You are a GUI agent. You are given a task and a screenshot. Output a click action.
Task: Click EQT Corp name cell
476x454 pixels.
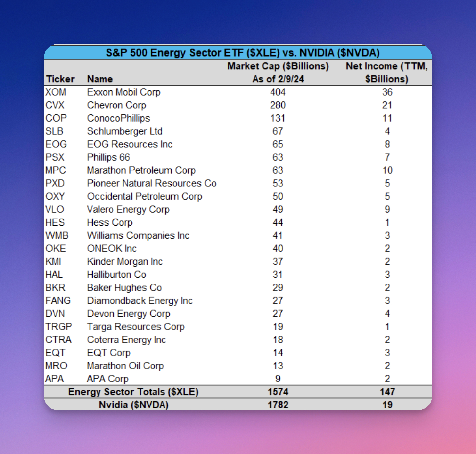pyautogui.click(x=109, y=353)
